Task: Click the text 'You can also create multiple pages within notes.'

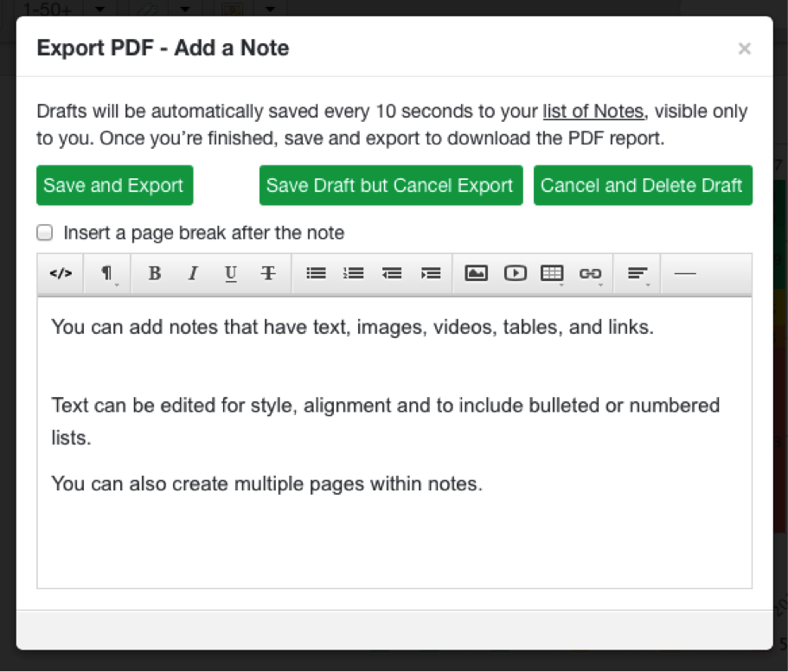Action: (x=267, y=483)
